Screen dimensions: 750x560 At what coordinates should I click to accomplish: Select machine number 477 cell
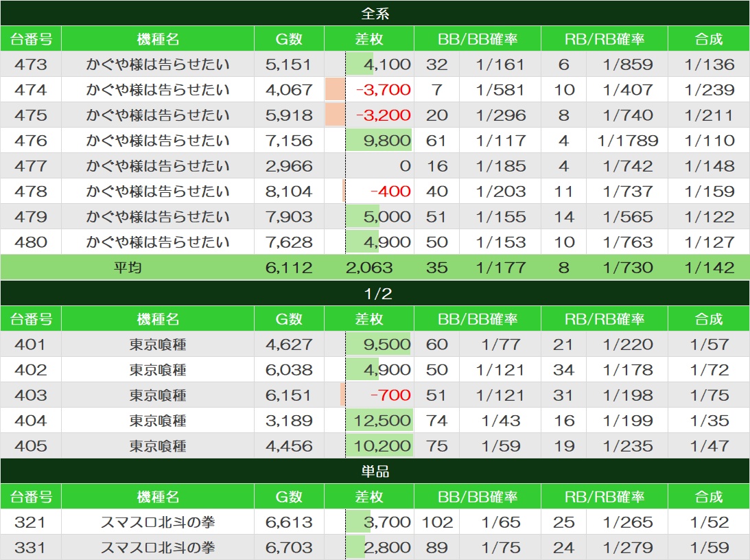point(31,165)
